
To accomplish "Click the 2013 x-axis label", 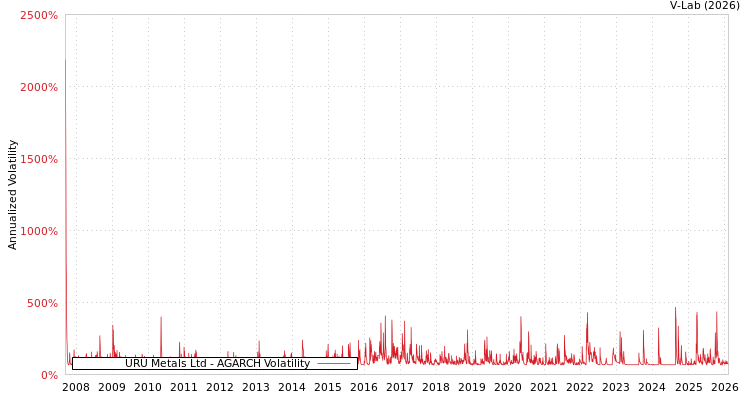I will click(x=256, y=387).
